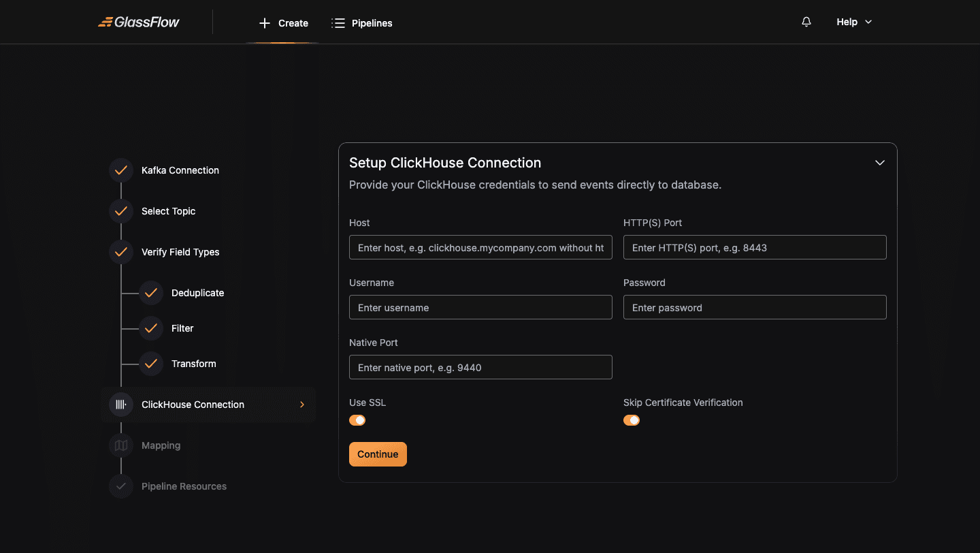Screen dimensions: 980x553
Task: Click the ClickHouse Connection step chevron
Action: 302,405
